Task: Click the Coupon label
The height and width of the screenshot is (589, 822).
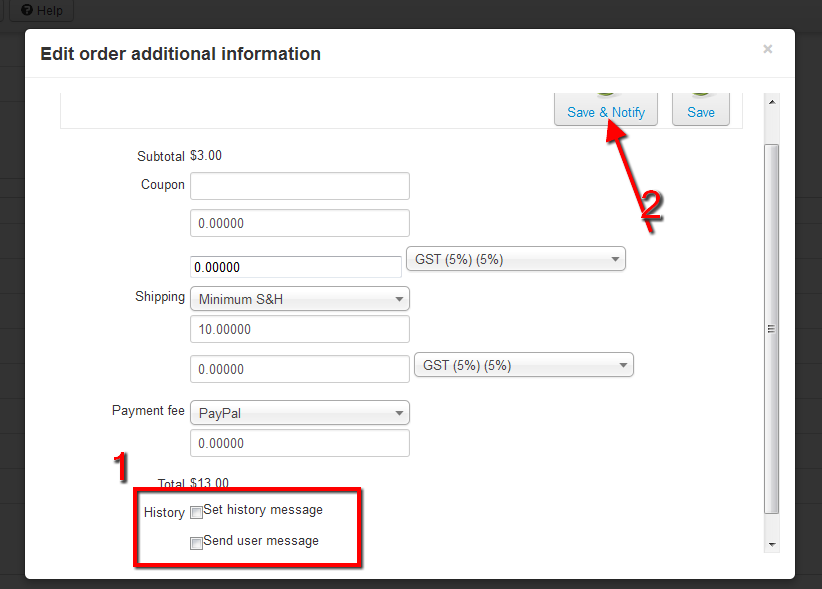Action: coord(163,185)
